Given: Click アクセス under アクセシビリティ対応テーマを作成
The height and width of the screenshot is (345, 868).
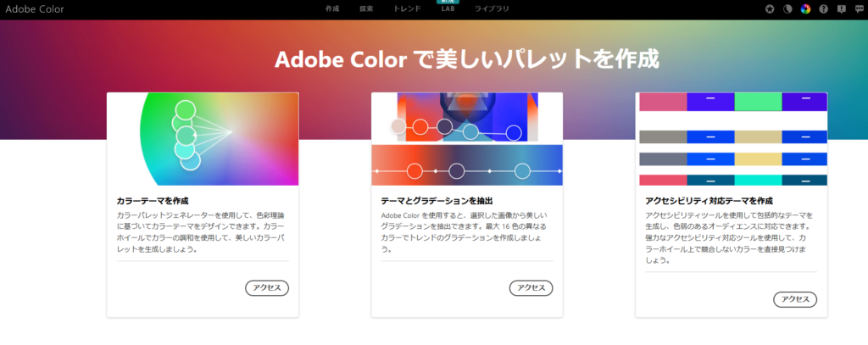Looking at the screenshot, I should point(795,299).
